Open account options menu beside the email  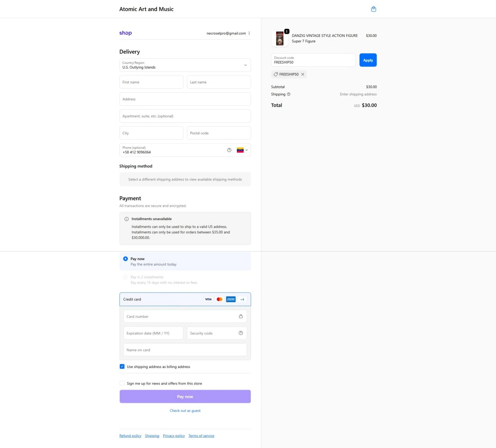pyautogui.click(x=249, y=33)
